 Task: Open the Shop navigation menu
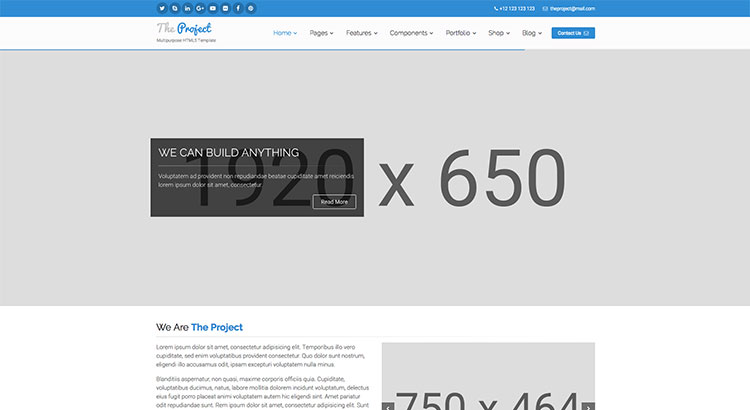(x=498, y=33)
